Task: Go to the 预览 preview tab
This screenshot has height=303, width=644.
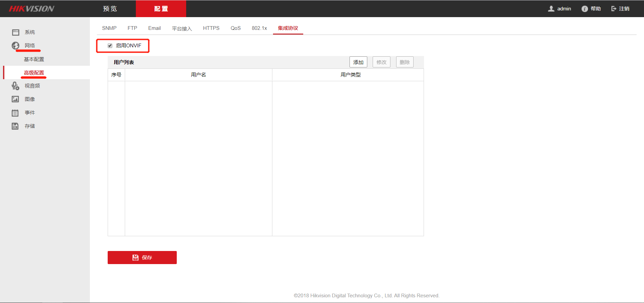Action: tap(110, 9)
